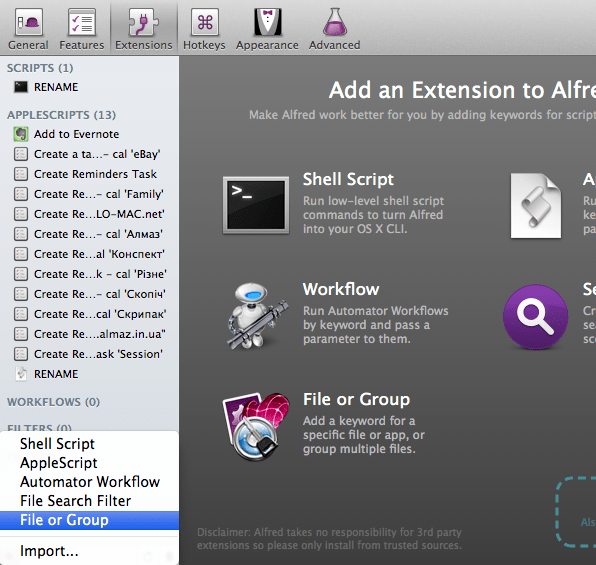Click the icon beside 'Скрипак' script
This screenshot has height=565, width=596.
[x=21, y=314]
